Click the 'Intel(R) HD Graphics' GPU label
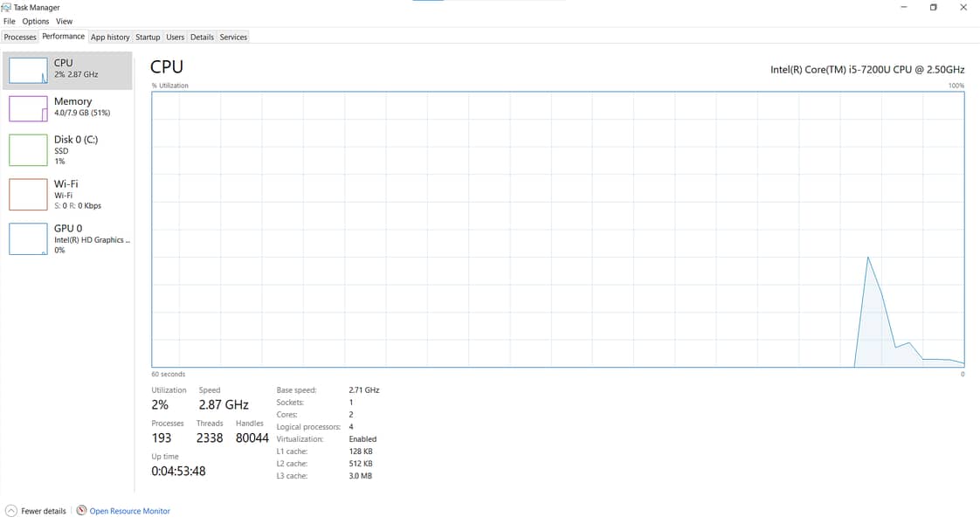 pyautogui.click(x=92, y=240)
